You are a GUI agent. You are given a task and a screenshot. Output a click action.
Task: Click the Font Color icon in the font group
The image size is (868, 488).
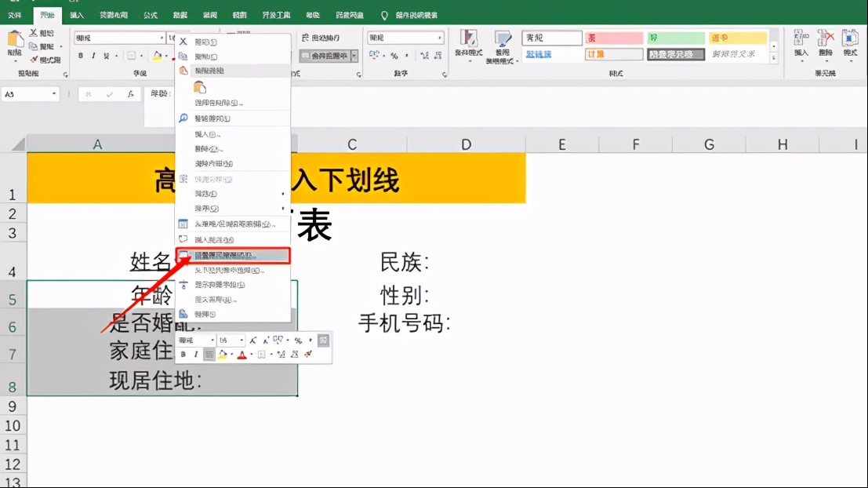[x=174, y=58]
